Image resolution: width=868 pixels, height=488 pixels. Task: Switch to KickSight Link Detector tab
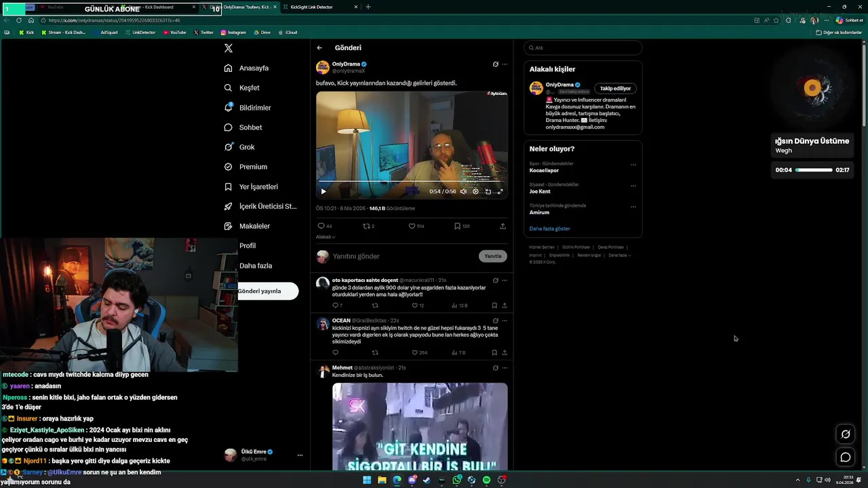coord(319,7)
